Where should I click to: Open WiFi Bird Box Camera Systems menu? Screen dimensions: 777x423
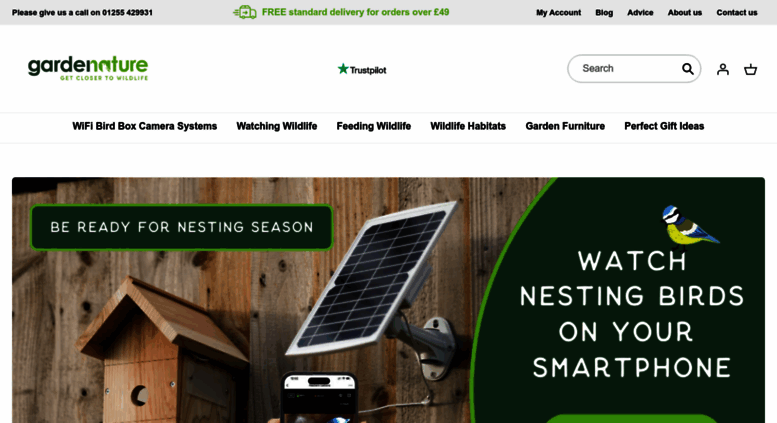[145, 126]
